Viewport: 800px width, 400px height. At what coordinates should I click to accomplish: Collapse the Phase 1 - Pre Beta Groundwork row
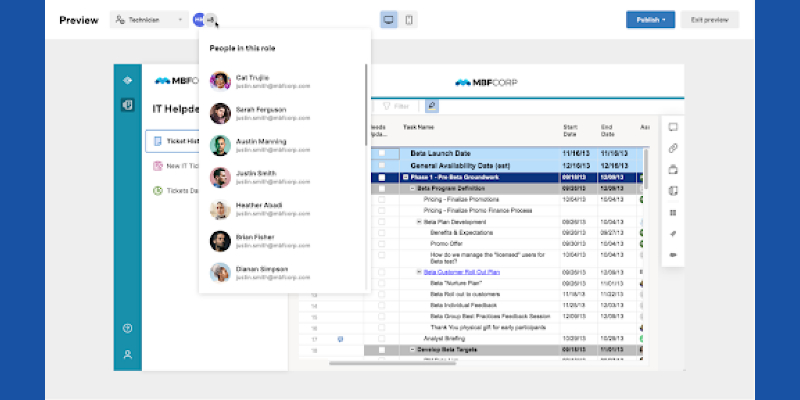405,177
